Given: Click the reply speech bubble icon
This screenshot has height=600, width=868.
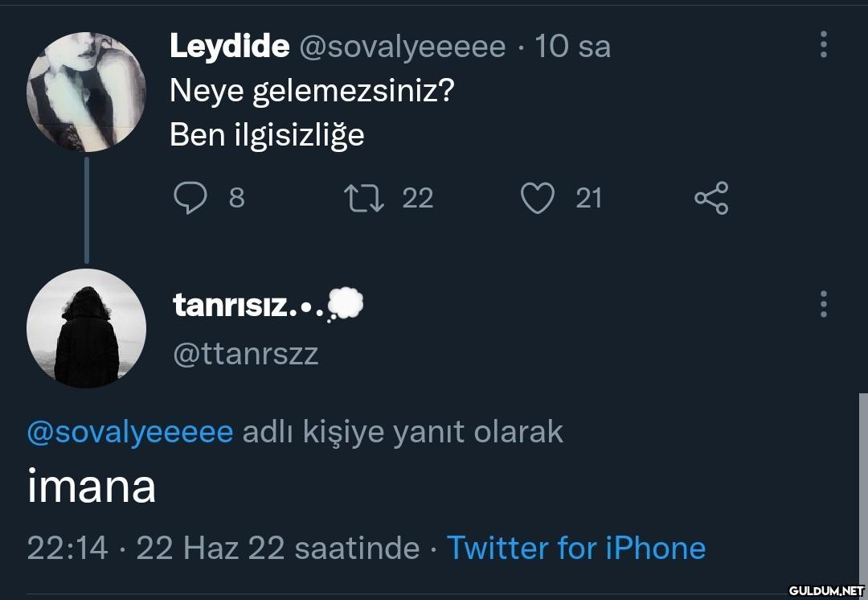Looking at the screenshot, I should 190,198.
